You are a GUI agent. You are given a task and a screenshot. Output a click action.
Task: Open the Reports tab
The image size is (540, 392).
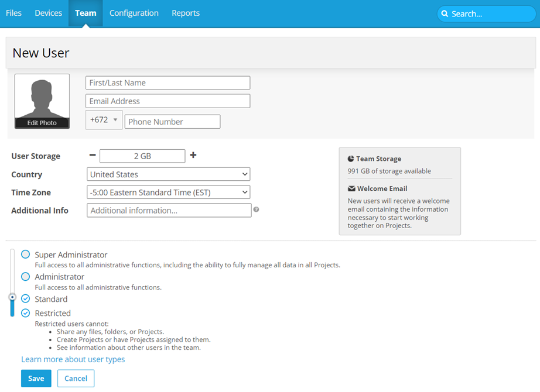[186, 13]
